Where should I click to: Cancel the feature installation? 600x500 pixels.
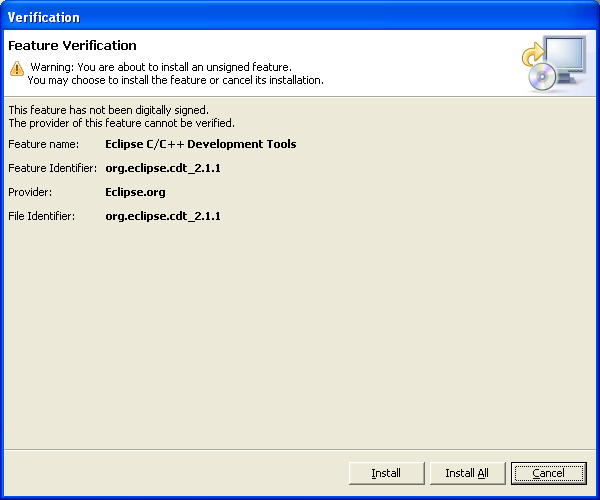click(x=548, y=473)
